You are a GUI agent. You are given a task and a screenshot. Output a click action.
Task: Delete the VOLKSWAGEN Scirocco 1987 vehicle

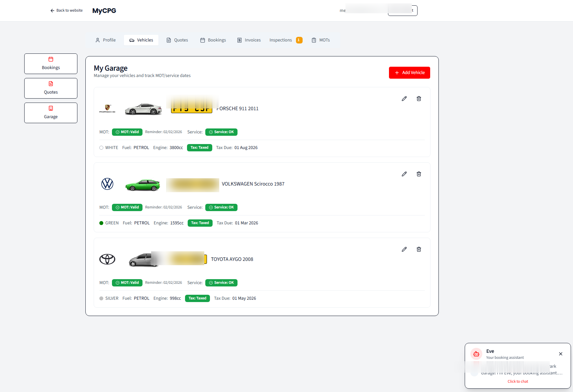coord(419,174)
